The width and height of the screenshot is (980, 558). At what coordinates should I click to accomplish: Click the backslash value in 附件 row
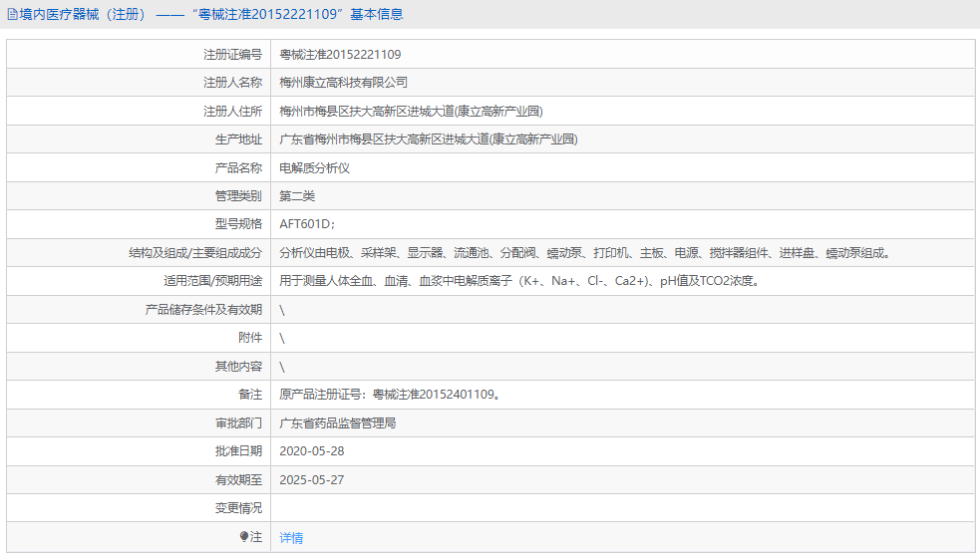click(282, 339)
